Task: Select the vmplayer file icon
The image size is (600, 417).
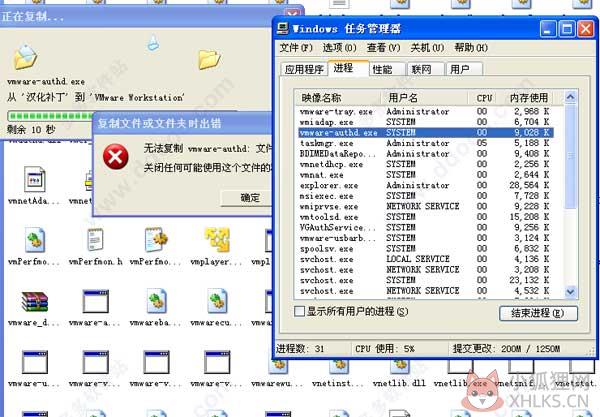Action: (217, 240)
